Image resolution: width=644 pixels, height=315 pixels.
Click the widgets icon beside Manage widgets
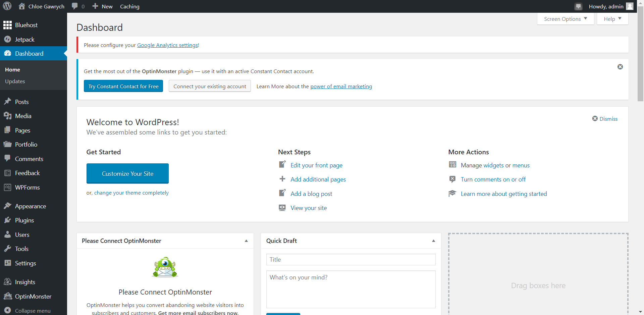pyautogui.click(x=452, y=164)
